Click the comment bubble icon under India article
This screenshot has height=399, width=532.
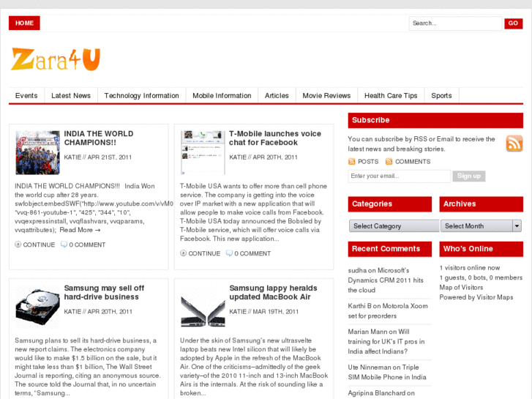64,244
